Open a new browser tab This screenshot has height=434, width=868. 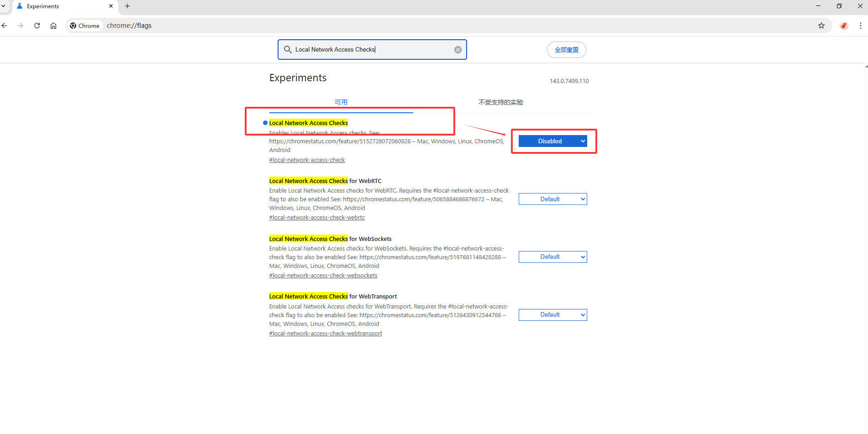(x=127, y=6)
